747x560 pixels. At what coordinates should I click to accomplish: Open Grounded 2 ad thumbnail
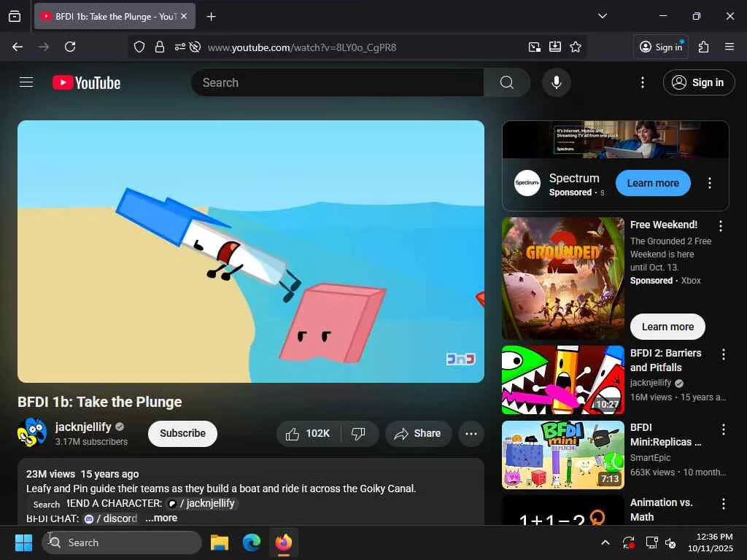point(562,278)
